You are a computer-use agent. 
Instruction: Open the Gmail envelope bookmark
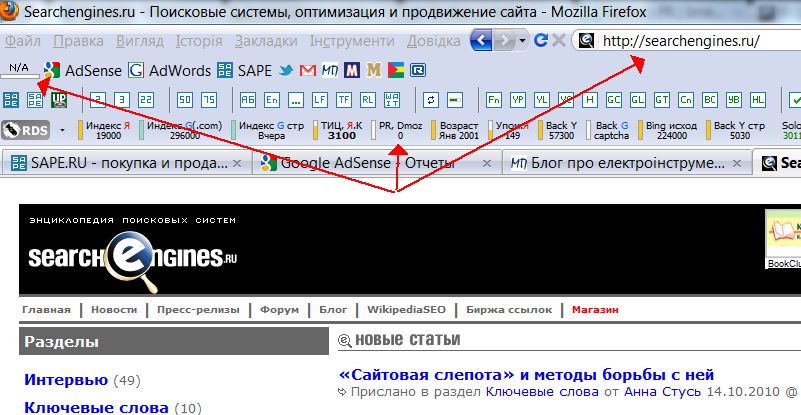[x=308, y=71]
